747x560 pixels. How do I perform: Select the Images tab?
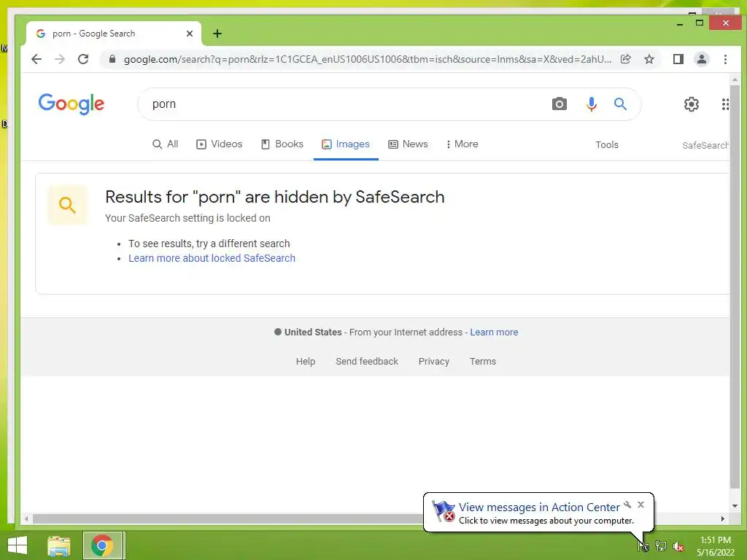346,144
